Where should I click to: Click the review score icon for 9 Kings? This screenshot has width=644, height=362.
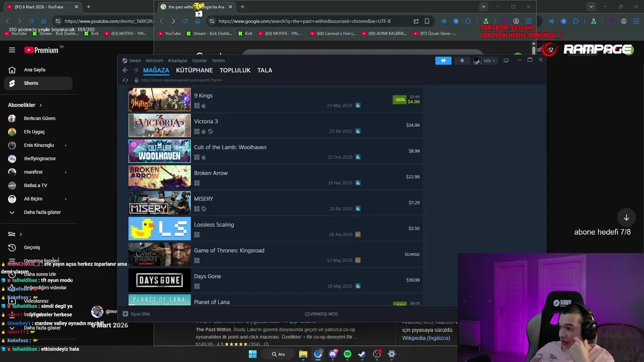(x=358, y=106)
